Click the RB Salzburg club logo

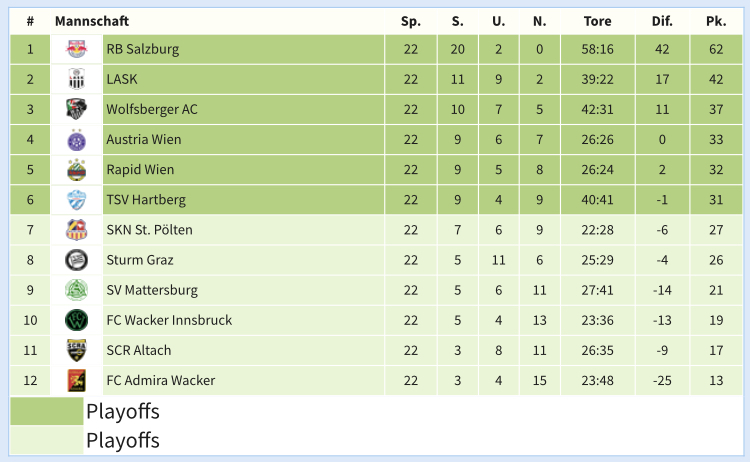(77, 49)
